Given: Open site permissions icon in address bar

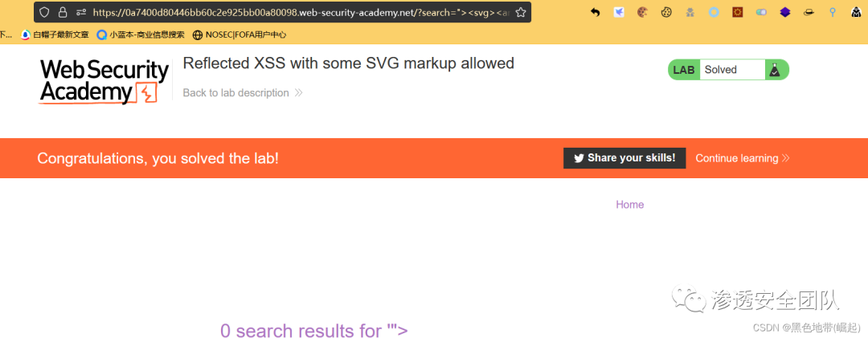Looking at the screenshot, I should pos(81,12).
